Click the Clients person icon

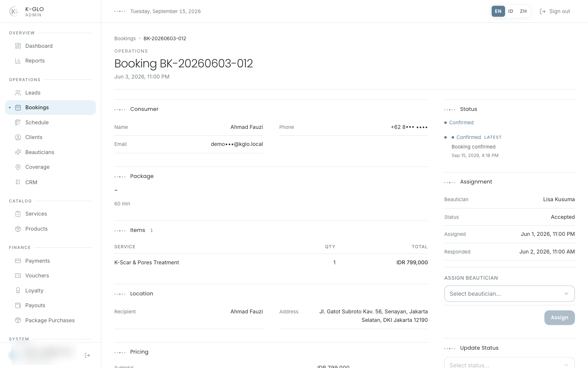18,137
